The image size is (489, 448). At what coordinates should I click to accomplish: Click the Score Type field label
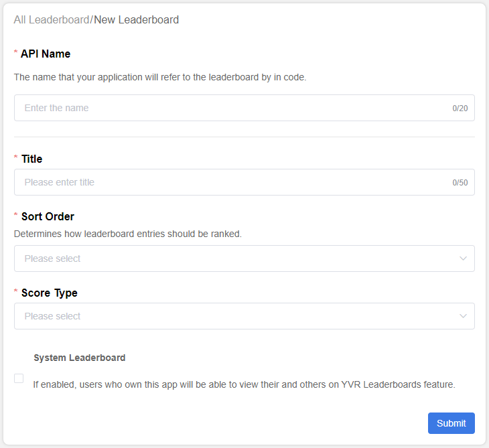(x=49, y=293)
